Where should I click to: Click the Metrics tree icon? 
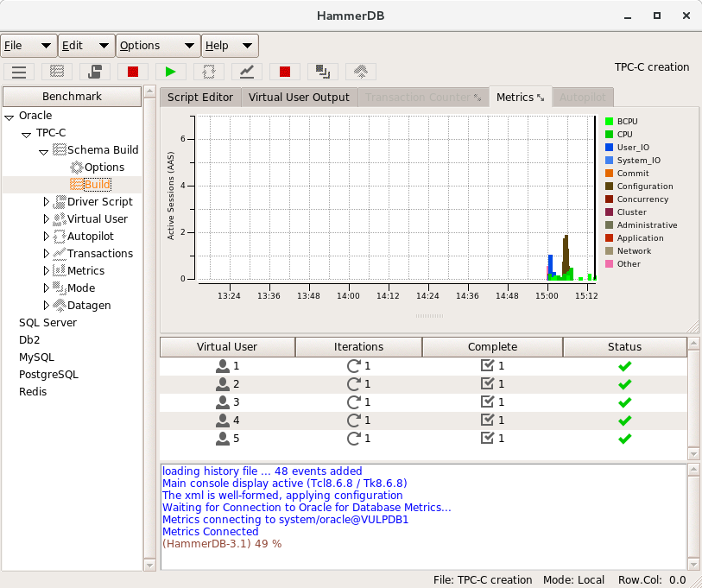coord(59,271)
